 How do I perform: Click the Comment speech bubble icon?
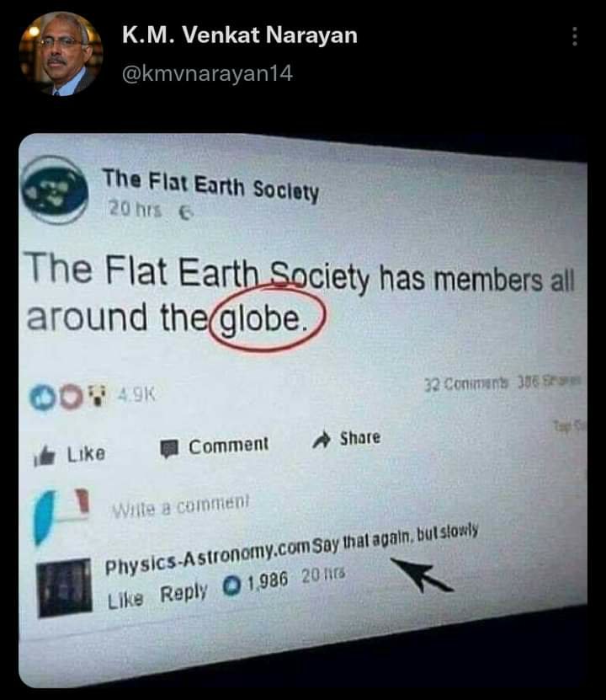[x=169, y=449]
